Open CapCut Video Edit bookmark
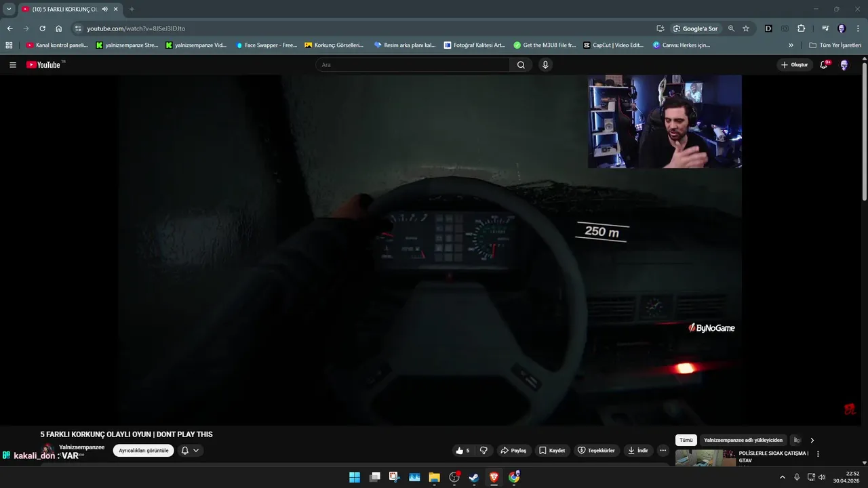Viewport: 868px width, 488px height. 614,45
